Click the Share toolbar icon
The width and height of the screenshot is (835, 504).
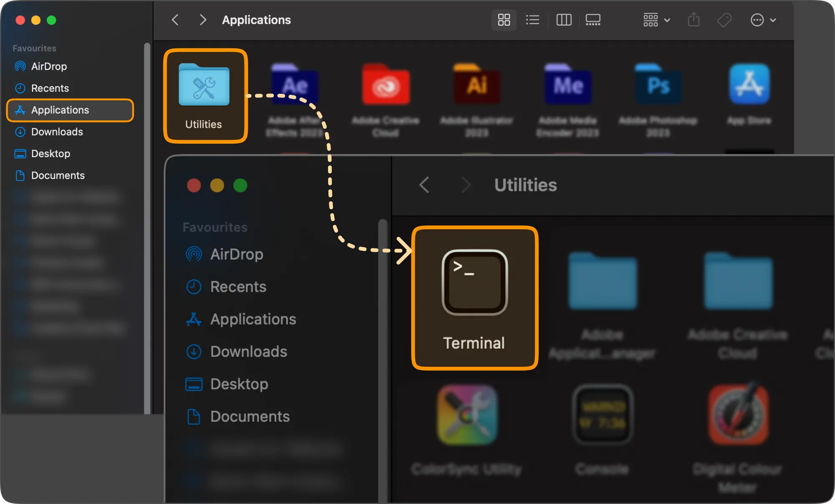[693, 20]
